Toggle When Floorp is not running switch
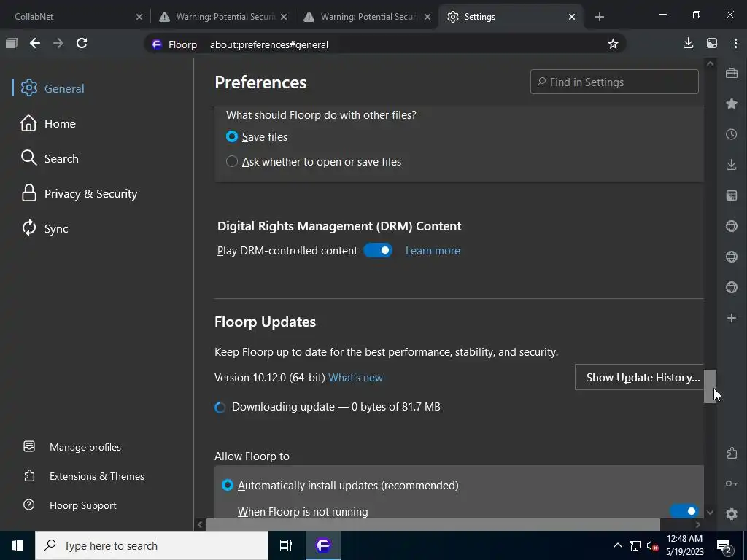The width and height of the screenshot is (747, 560). click(684, 511)
